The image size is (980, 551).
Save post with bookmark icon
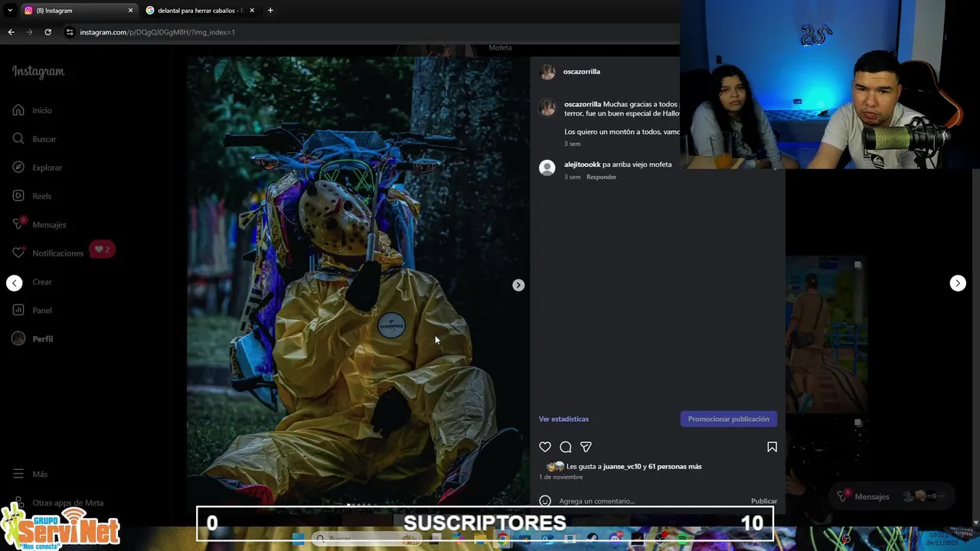coord(772,447)
